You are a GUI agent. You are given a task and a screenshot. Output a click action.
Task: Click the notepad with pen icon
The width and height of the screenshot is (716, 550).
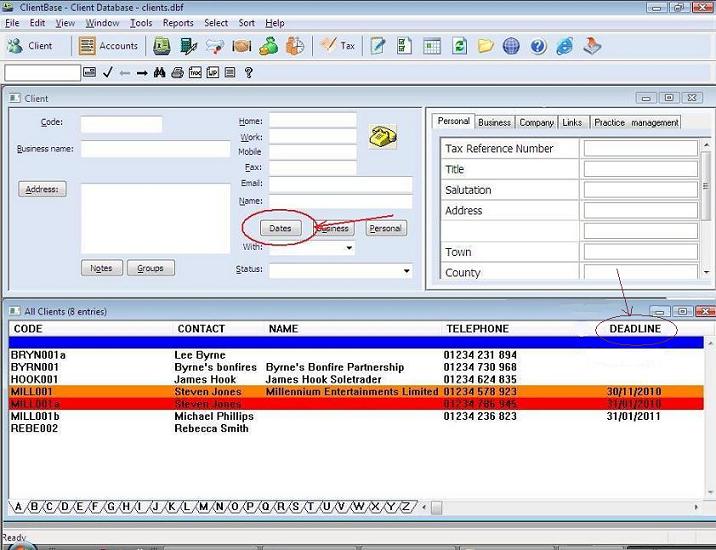coord(378,46)
